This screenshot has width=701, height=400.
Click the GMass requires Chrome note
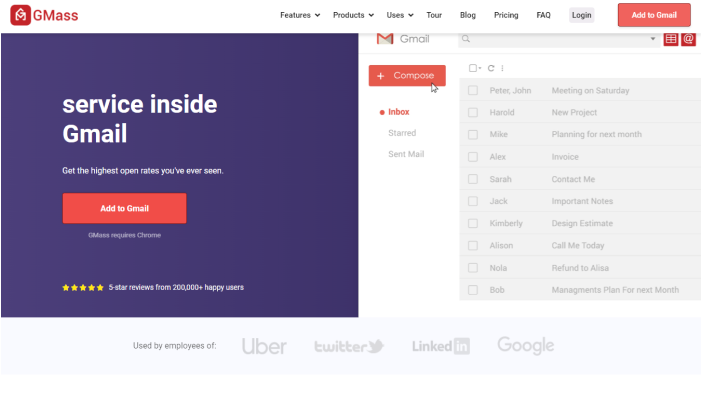pyautogui.click(x=124, y=235)
